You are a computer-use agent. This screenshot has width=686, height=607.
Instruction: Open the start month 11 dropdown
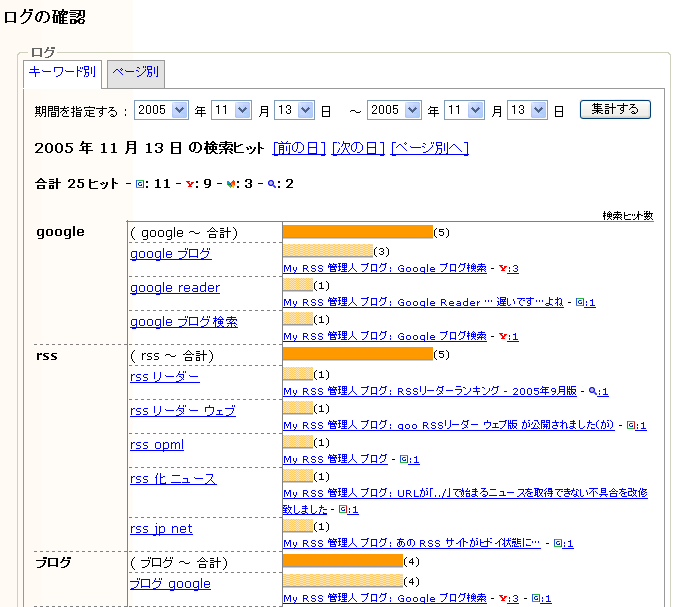pyautogui.click(x=231, y=110)
